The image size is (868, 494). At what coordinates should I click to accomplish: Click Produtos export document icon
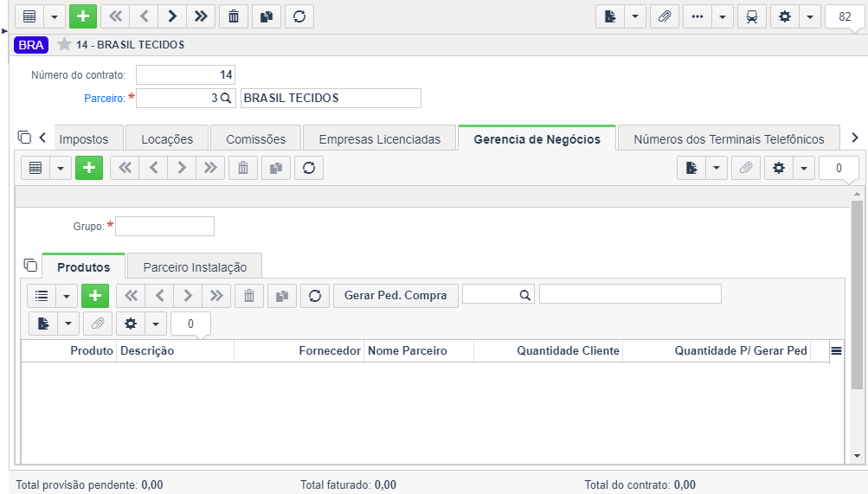43,324
